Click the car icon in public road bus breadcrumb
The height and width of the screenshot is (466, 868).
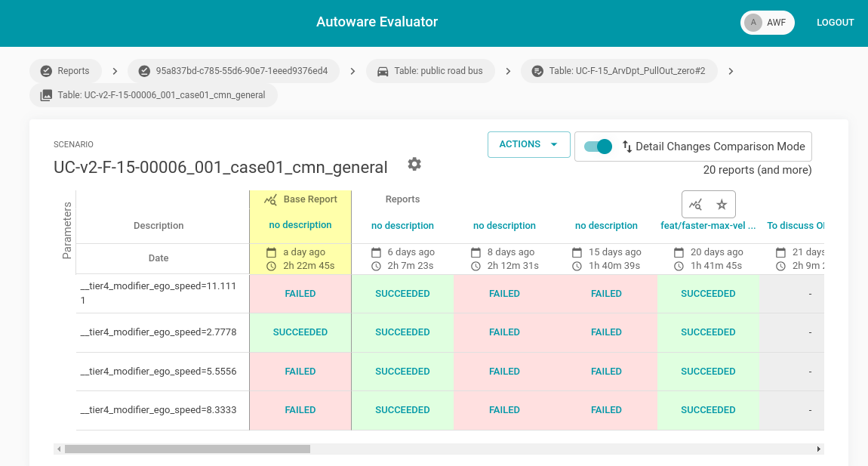coord(383,71)
